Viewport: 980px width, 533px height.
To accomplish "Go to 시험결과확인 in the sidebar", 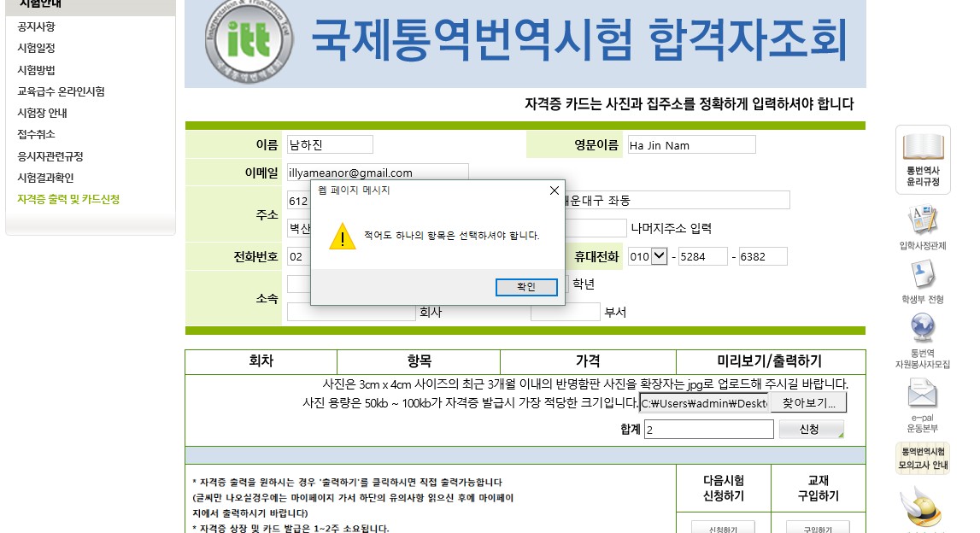I will tap(45, 178).
